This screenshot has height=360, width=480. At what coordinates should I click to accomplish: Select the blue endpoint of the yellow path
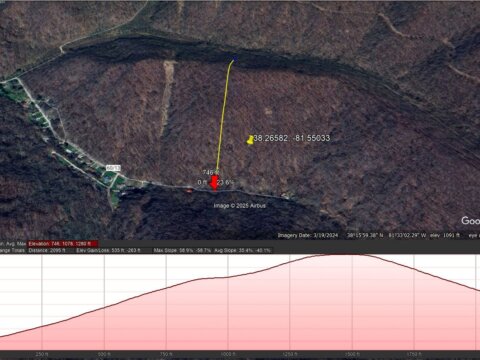235,58
